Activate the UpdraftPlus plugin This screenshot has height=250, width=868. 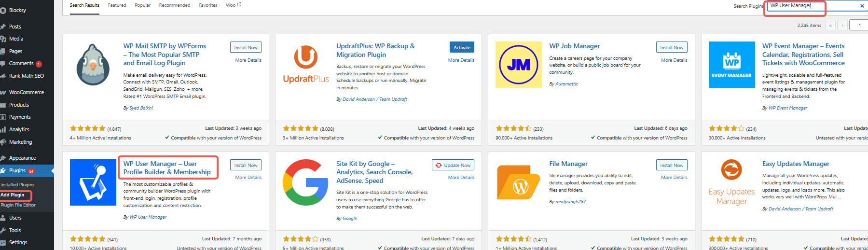[x=462, y=47]
